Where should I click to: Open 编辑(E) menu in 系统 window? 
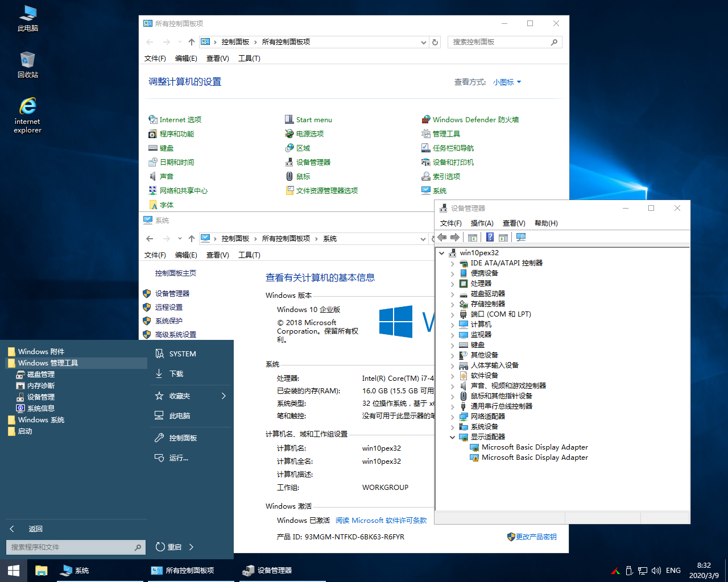click(x=186, y=255)
